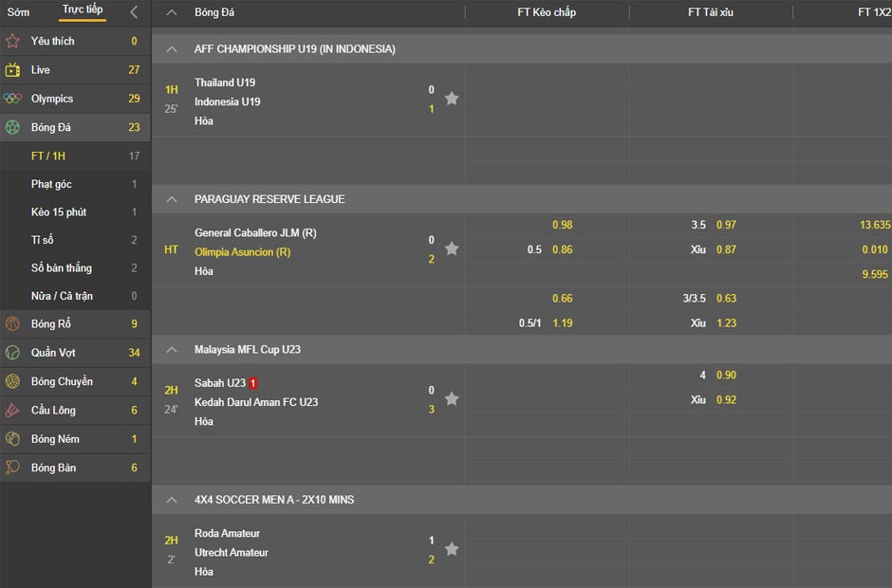Click the 0.98 handicap odds for General Caballero
Image resolution: width=892 pixels, height=588 pixels.
point(562,225)
